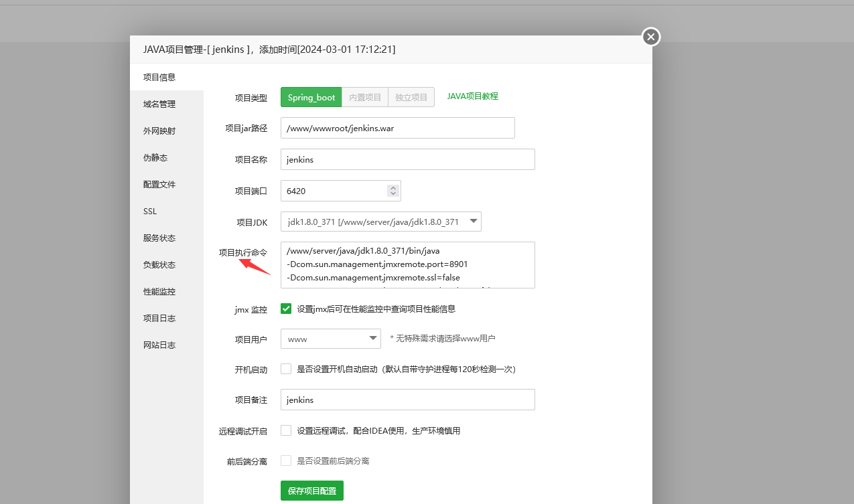Increase the 项目端口 value with up arrow
Screen dimensions: 854x504
coord(393,187)
